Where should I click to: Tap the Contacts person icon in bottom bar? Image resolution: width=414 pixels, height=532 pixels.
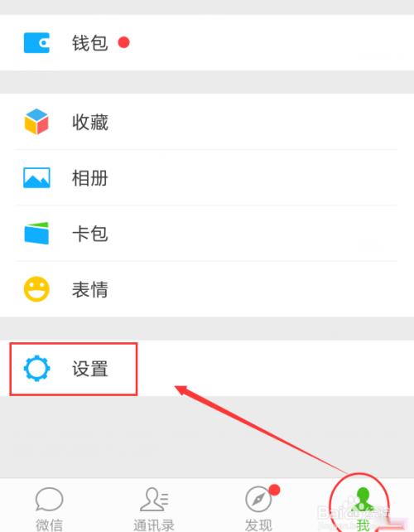click(154, 500)
